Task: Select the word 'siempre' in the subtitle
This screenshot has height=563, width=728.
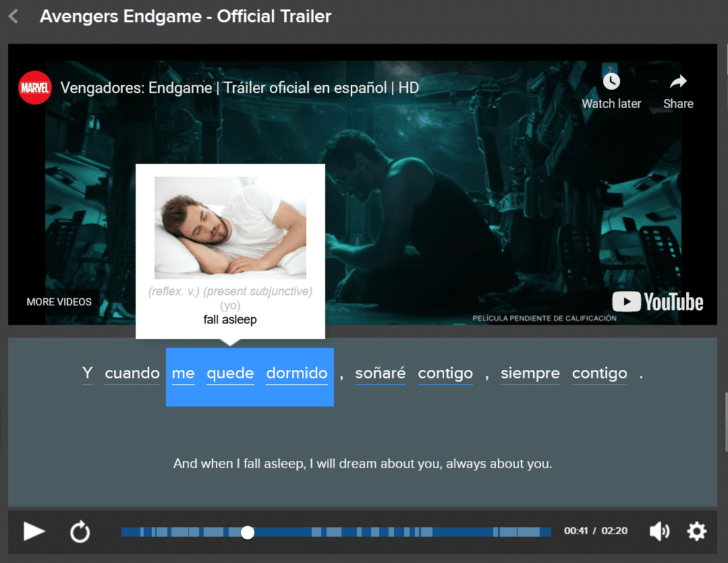Action: click(x=530, y=373)
